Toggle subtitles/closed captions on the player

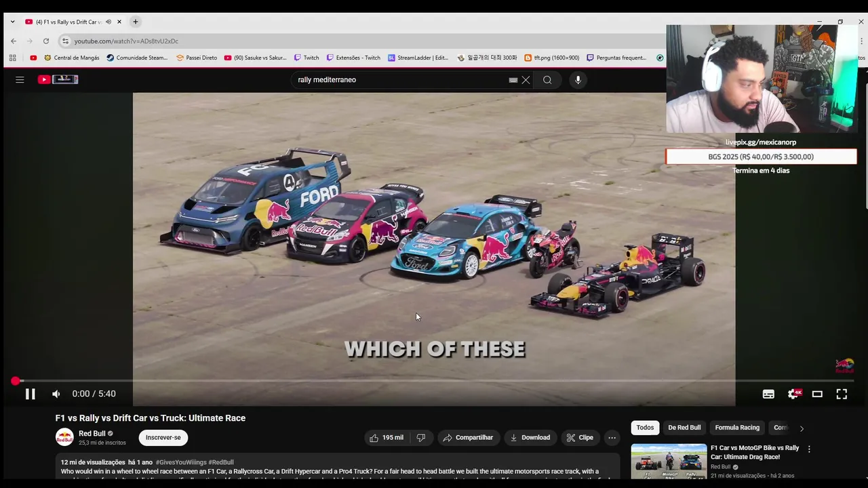click(x=768, y=394)
